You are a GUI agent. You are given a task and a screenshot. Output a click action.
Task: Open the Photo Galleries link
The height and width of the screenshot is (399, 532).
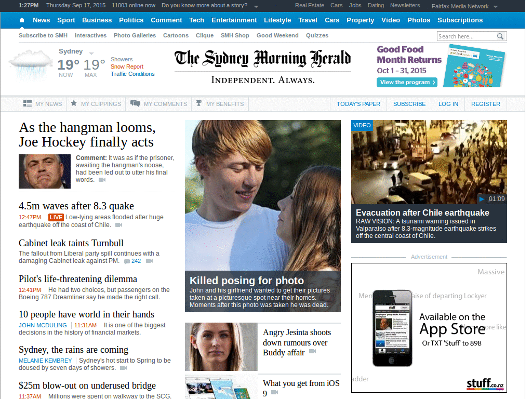(x=135, y=35)
